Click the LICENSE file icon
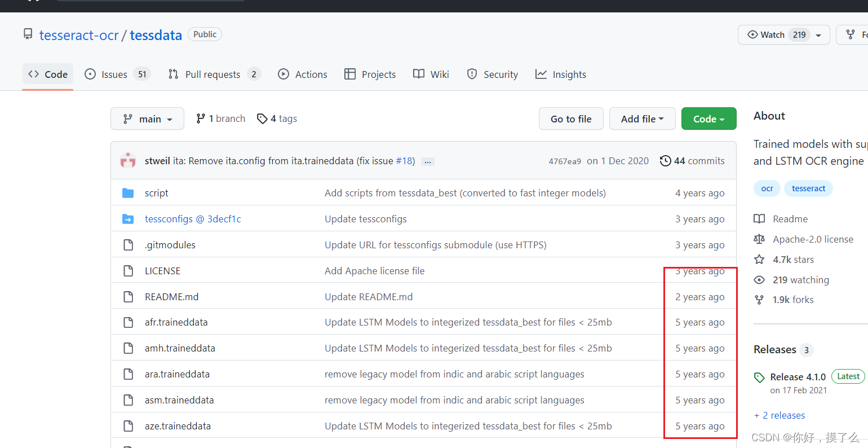This screenshot has width=868, height=448. coord(128,271)
